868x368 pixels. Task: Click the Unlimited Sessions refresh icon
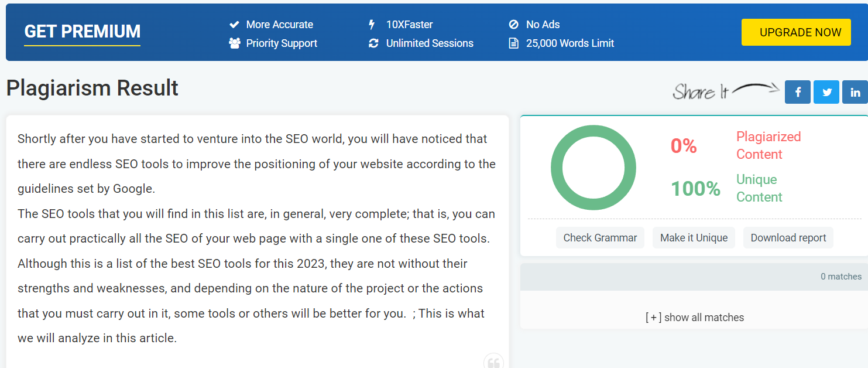click(x=373, y=43)
